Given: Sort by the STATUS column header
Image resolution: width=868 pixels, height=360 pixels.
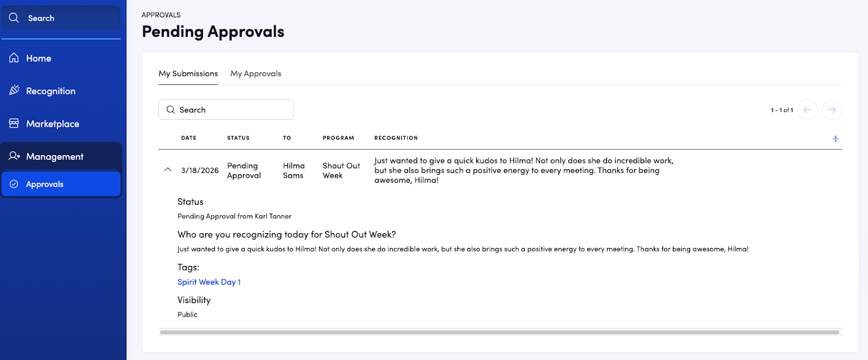Looking at the screenshot, I should coord(238,138).
